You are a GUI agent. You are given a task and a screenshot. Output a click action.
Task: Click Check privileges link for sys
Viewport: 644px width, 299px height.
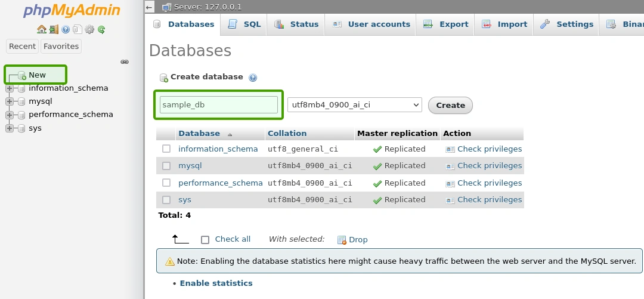pyautogui.click(x=490, y=200)
